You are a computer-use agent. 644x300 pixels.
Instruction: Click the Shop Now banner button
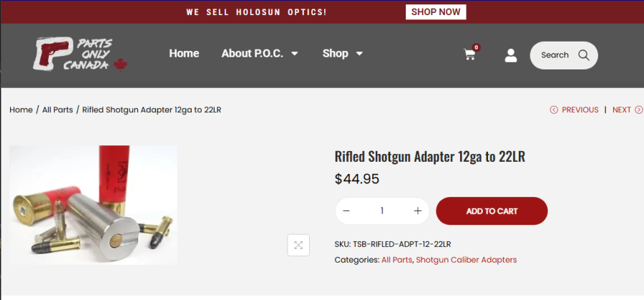coord(436,12)
